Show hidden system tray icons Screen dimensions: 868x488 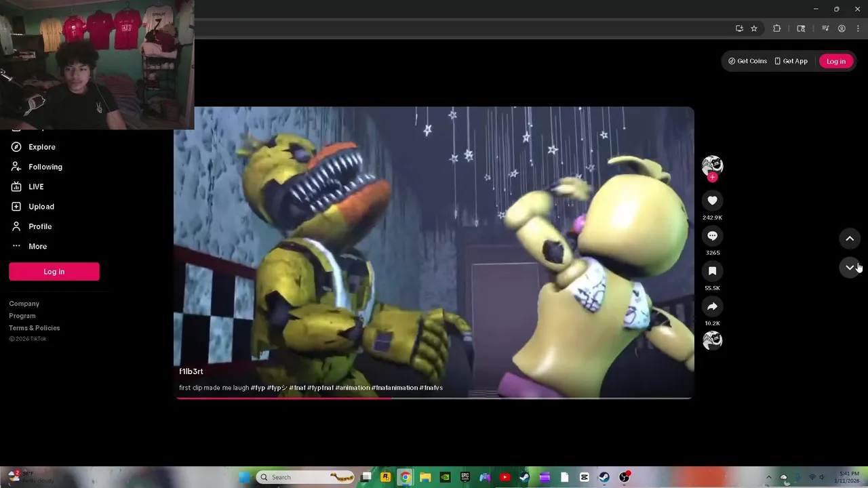[768, 477]
